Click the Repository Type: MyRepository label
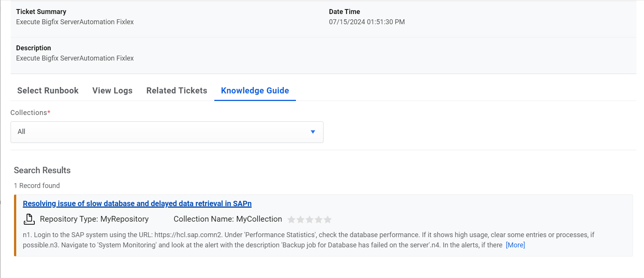The width and height of the screenshot is (644, 278). pos(94,219)
